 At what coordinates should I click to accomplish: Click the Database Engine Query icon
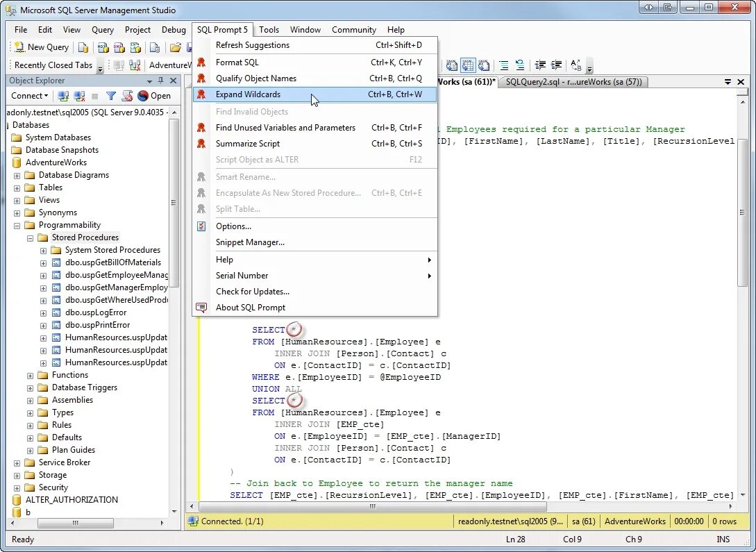[x=83, y=47]
